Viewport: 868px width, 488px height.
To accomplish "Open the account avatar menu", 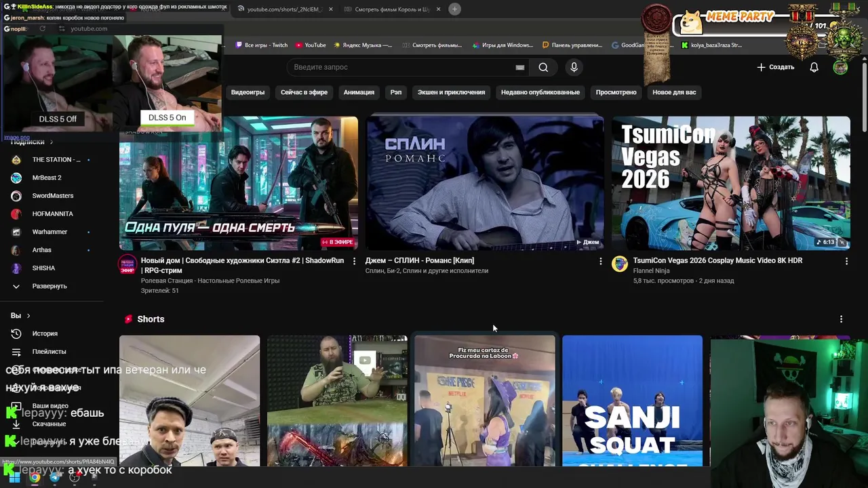I will point(840,67).
